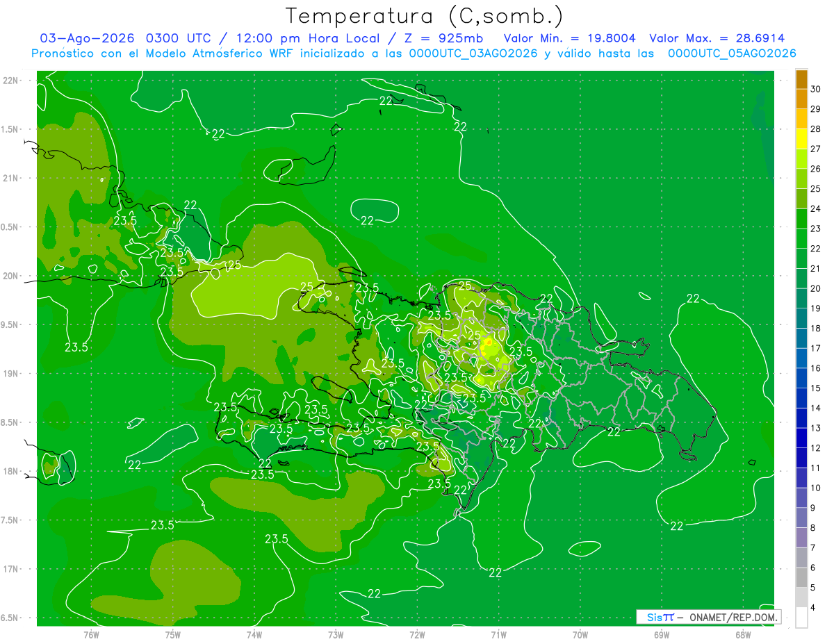Click the "74W" longitude axis label
834x644 pixels.
coord(254,635)
